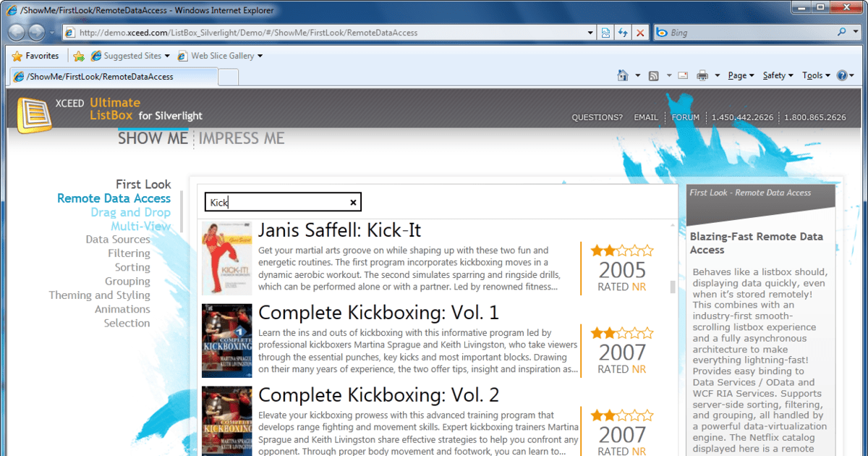
Task: Click the QUESTIONS? link
Action: point(597,117)
